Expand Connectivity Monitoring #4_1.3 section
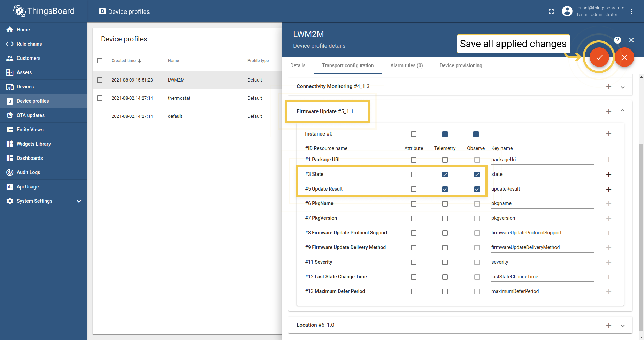 (623, 87)
